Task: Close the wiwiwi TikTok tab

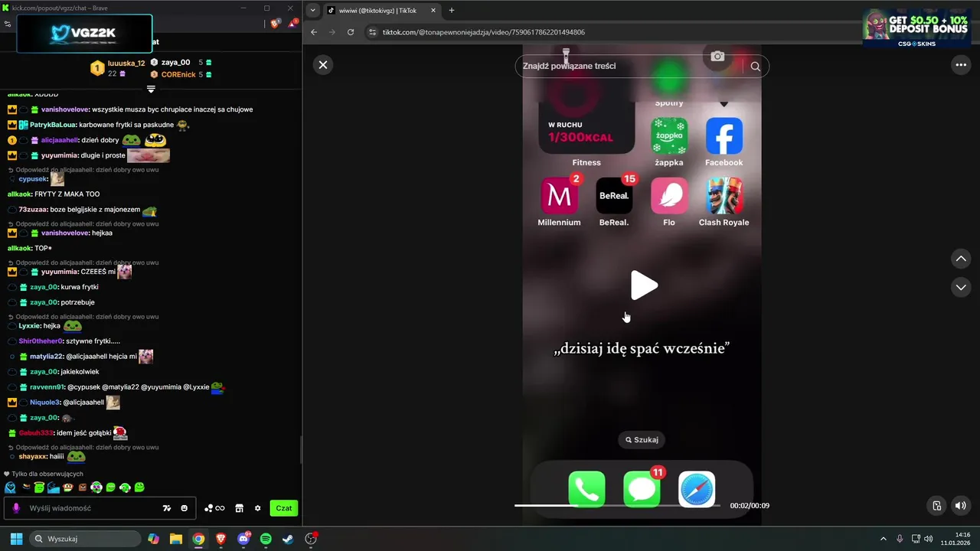Action: [433, 10]
